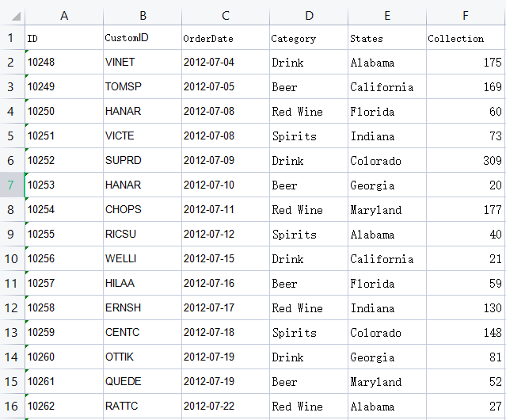Click the select-all corner triangle

click(x=16, y=16)
